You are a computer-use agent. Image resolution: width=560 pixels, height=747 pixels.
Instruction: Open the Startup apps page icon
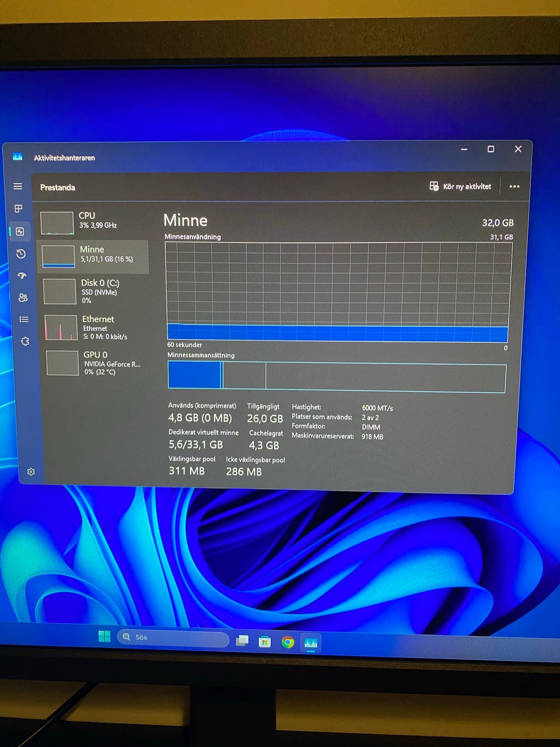[x=22, y=275]
